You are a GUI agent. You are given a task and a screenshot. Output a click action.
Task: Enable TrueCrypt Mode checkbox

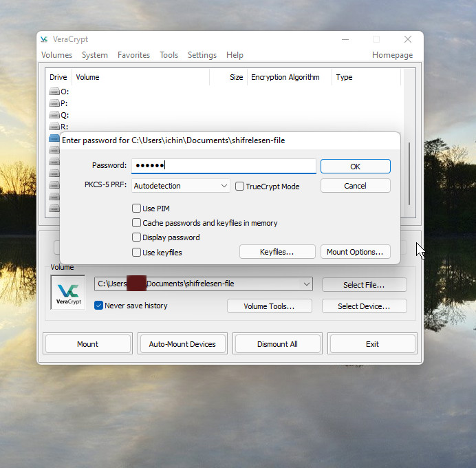click(x=239, y=186)
